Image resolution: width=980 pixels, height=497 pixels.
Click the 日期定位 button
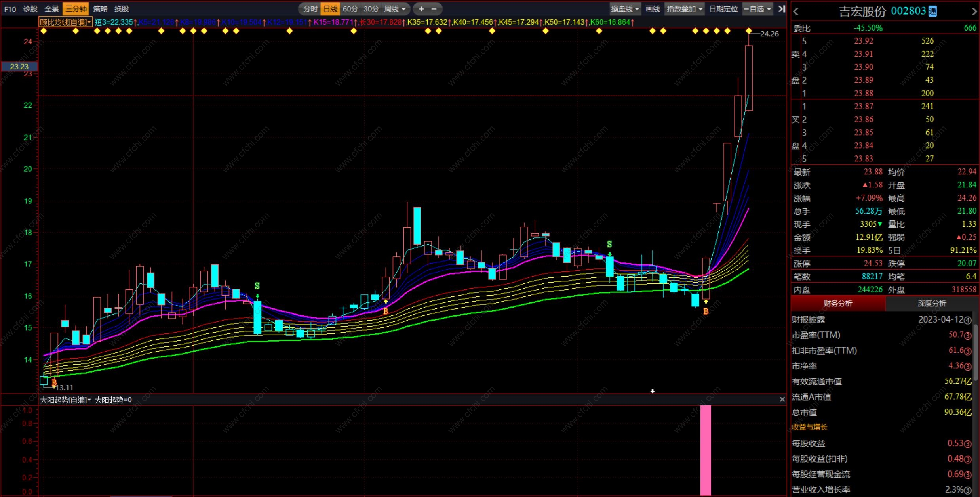pos(723,9)
